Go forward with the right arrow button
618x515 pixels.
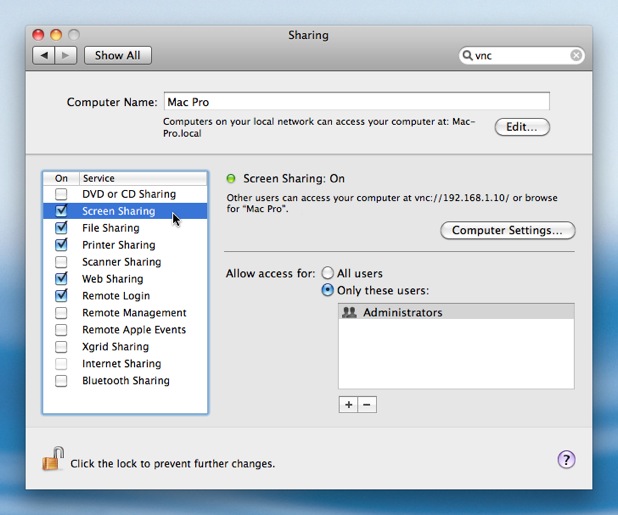click(x=66, y=55)
